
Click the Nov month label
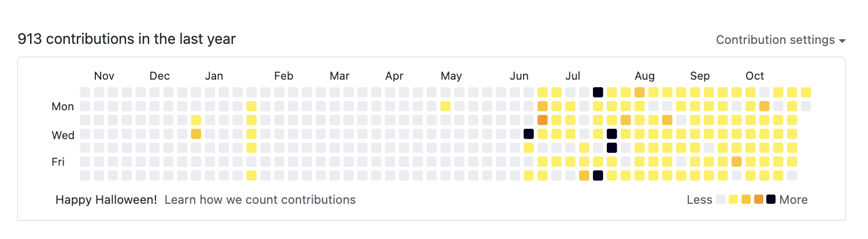click(x=104, y=76)
